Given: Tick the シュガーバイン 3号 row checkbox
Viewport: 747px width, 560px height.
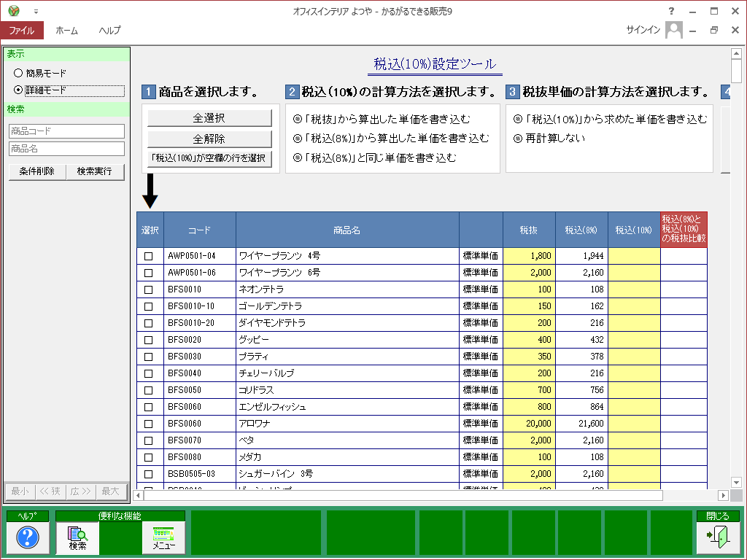Looking at the screenshot, I should pos(149,474).
